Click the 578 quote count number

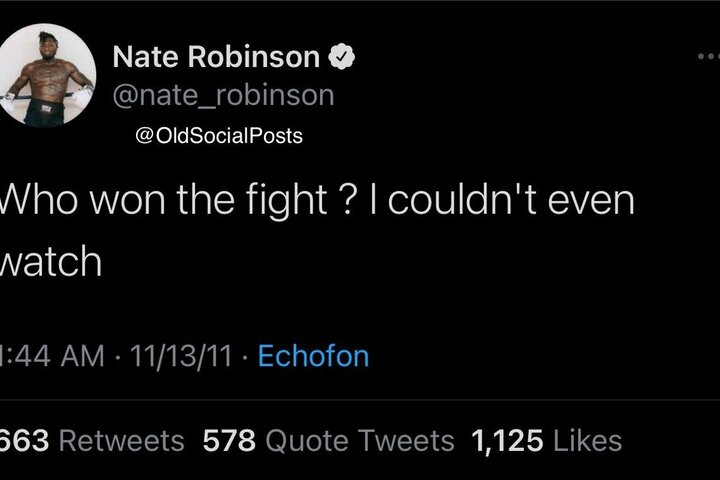pos(228,440)
